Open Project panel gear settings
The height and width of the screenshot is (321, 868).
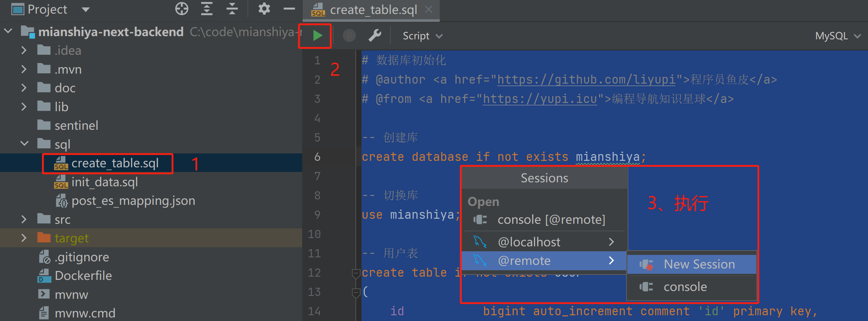pyautogui.click(x=264, y=9)
